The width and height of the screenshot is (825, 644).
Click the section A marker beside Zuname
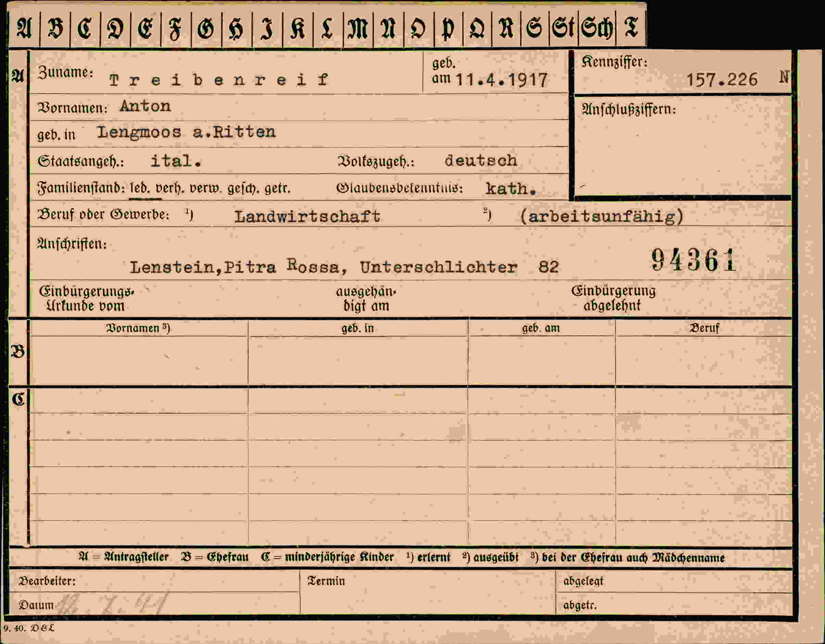[18, 77]
